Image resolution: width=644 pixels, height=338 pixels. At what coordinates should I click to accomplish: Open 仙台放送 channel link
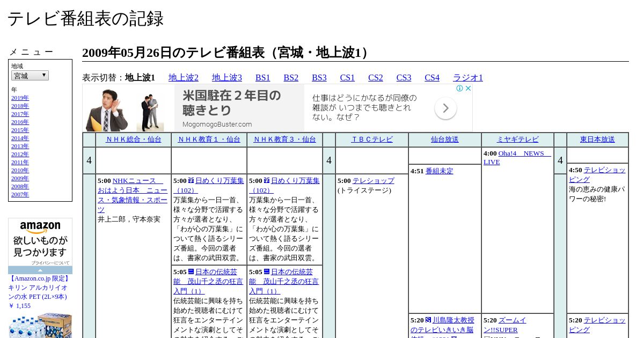pyautogui.click(x=445, y=139)
